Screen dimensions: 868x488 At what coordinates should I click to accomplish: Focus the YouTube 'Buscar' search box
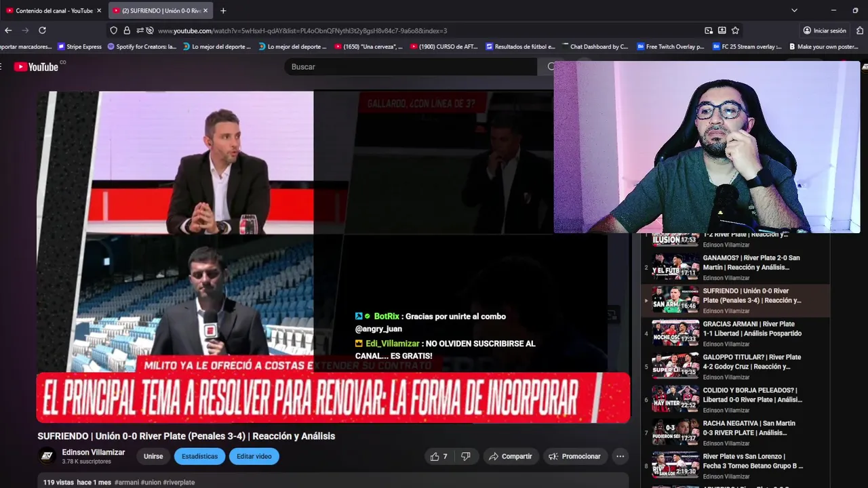(x=410, y=66)
